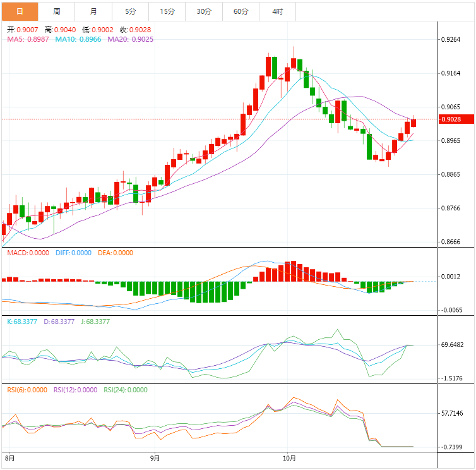The height and width of the screenshot is (470, 476).
Task: Click the MA20 indicator label
Action: coord(131,39)
